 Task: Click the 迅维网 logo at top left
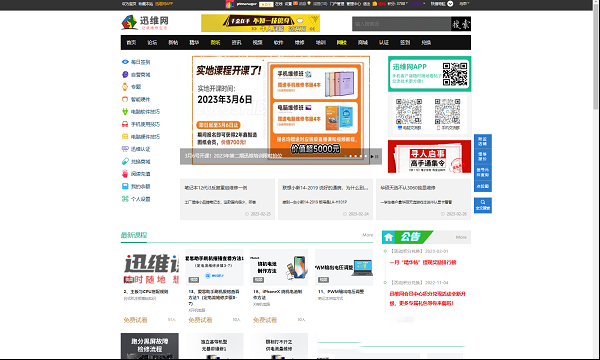(145, 23)
